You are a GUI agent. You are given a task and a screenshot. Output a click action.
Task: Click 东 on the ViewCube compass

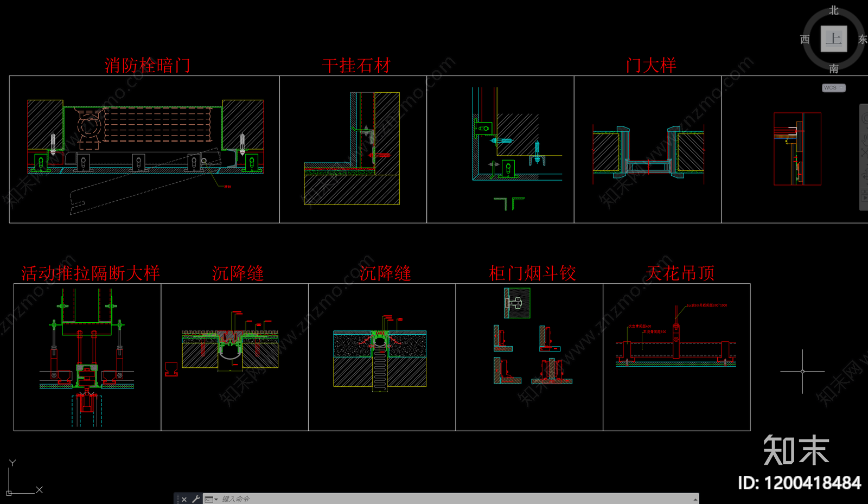point(863,39)
